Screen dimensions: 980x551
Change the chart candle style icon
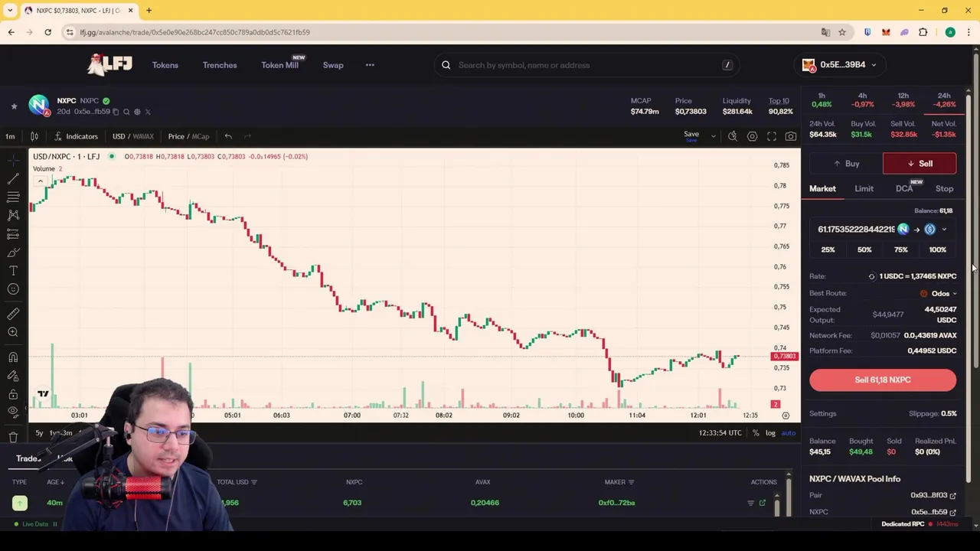tap(34, 136)
